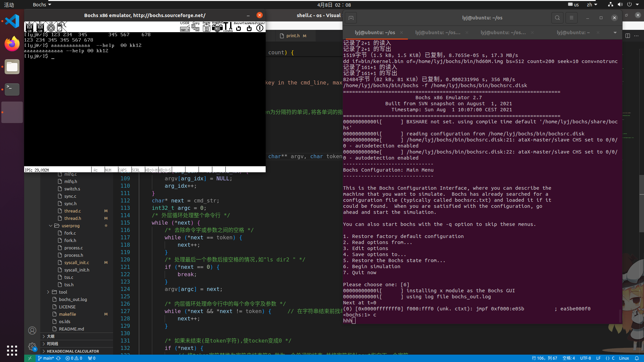Take a Bochs snapshot with the camera icon
This screenshot has height=362, width=644.
pos(217,27)
